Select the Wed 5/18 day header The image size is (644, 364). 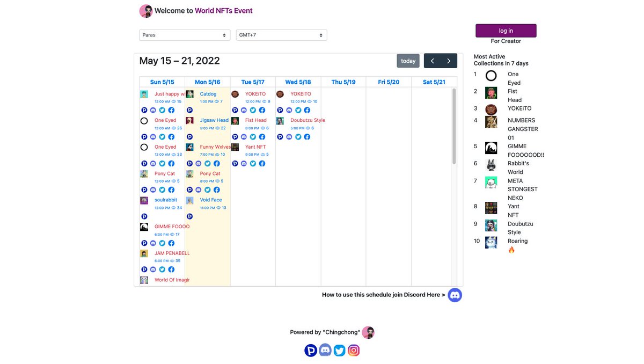[298, 82]
